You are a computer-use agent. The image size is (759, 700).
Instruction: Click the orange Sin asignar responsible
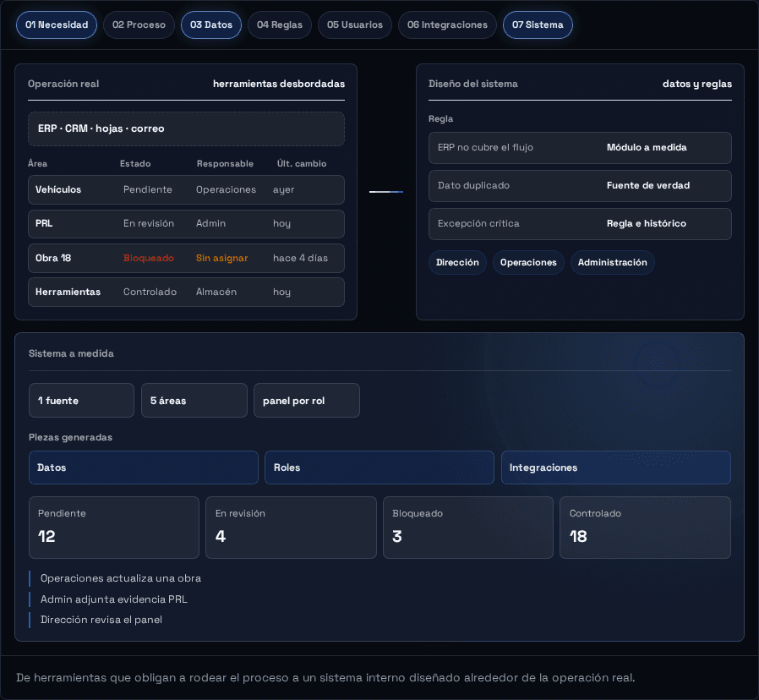coord(221,258)
